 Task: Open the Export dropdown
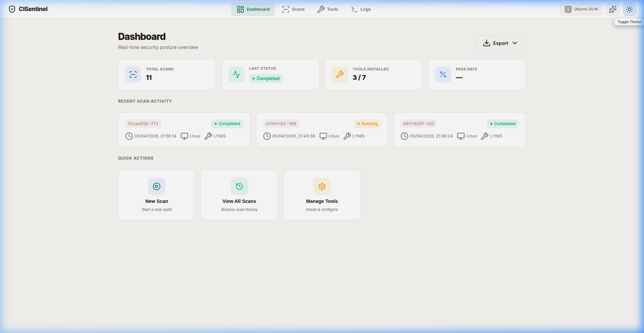500,43
